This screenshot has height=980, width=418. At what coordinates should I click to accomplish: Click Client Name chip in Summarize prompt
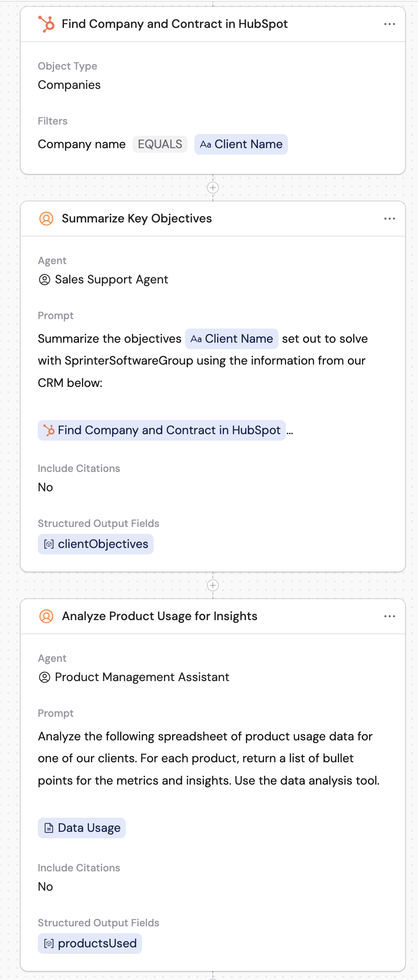tap(232, 339)
